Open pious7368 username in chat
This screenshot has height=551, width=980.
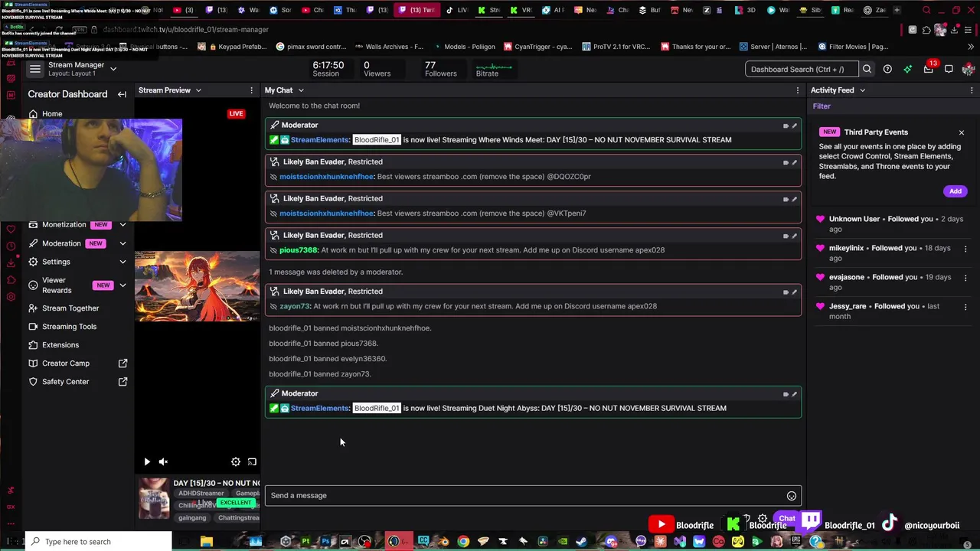pos(298,250)
